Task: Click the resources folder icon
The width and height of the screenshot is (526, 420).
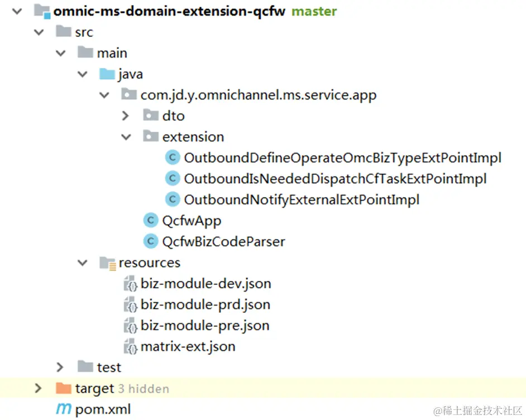Action: (108, 263)
